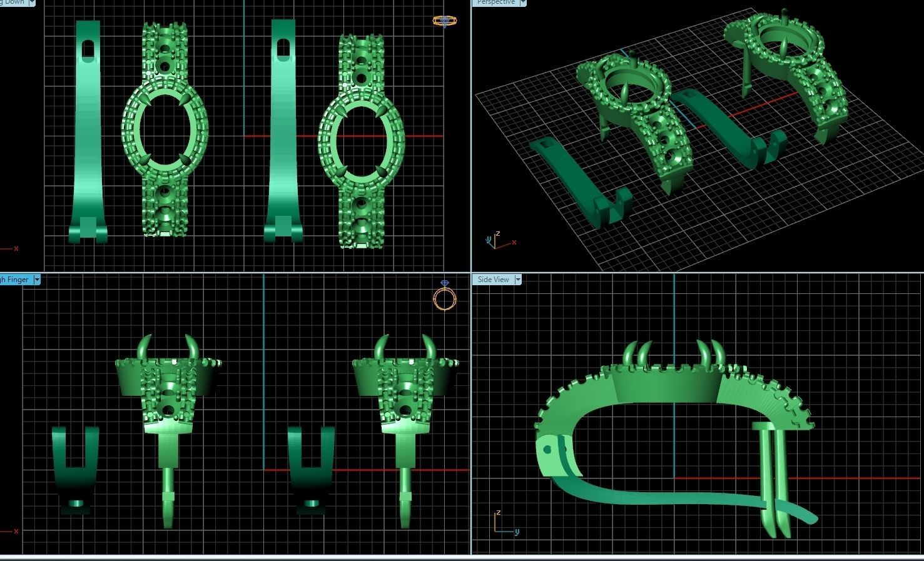Click the ring orientation icon in Looking Down viewport
The width and height of the screenshot is (924, 561).
pos(444,21)
